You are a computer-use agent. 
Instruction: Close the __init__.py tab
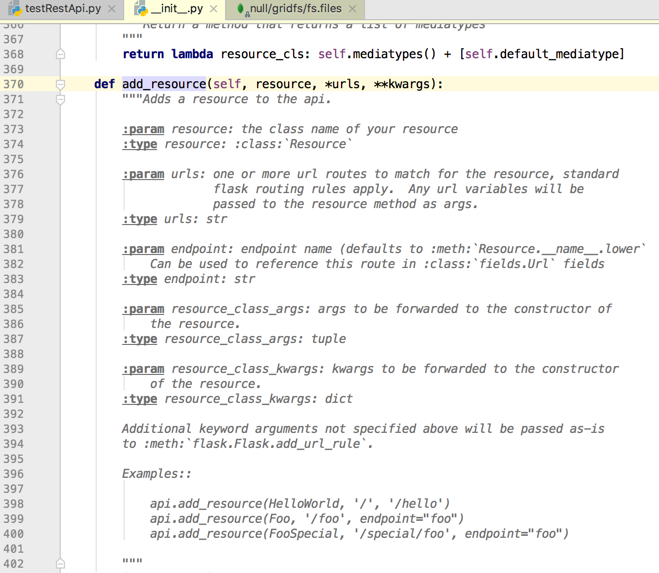(x=214, y=9)
